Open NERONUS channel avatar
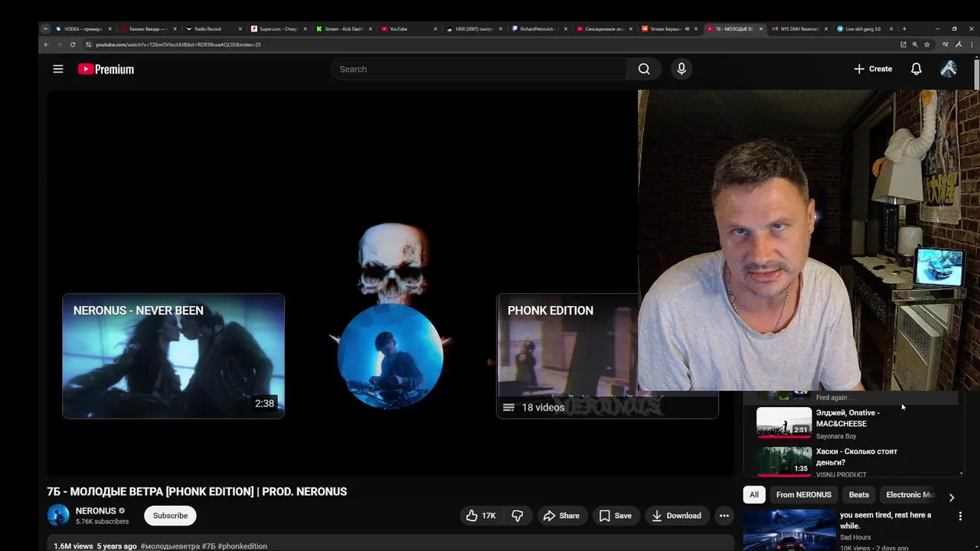 (58, 516)
